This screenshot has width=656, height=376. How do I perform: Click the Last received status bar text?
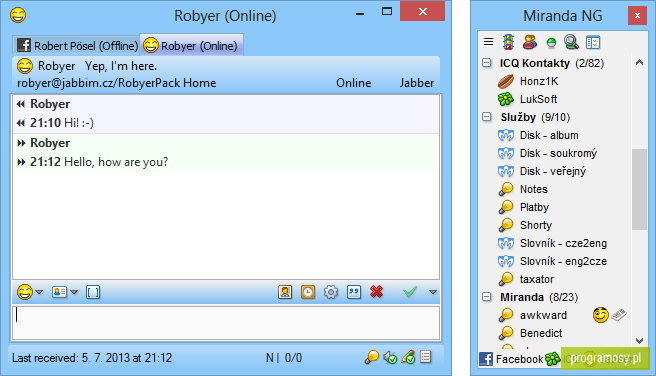pos(92,358)
